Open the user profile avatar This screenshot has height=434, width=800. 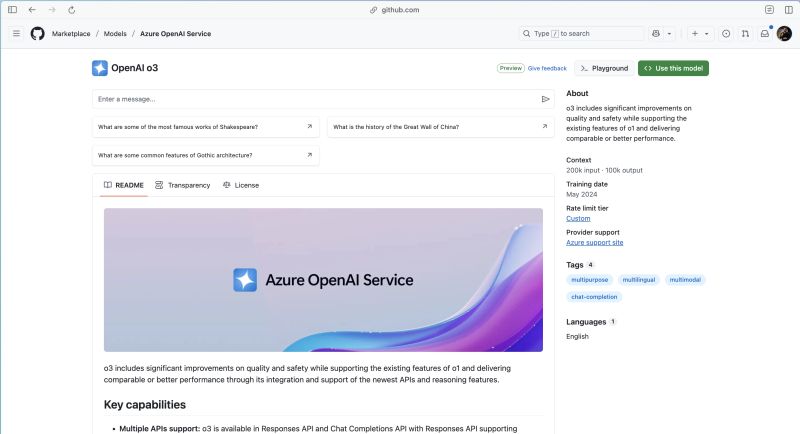coord(784,34)
